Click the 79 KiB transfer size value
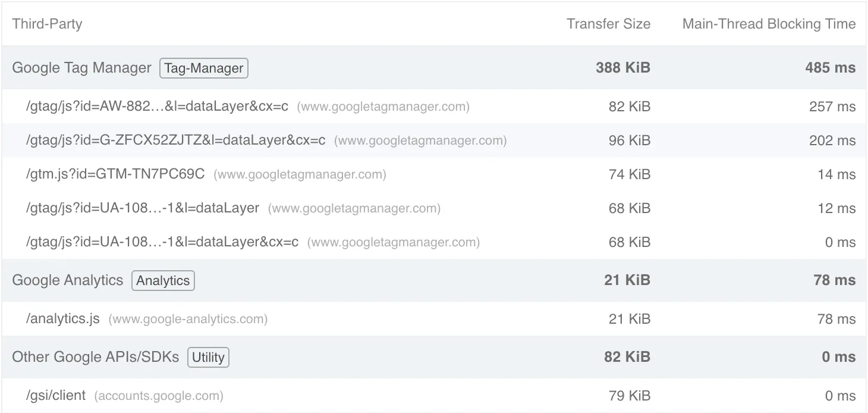 coord(630,396)
